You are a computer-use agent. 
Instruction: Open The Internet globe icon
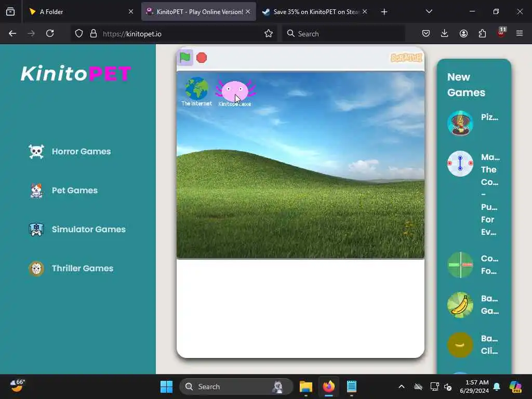point(197,92)
